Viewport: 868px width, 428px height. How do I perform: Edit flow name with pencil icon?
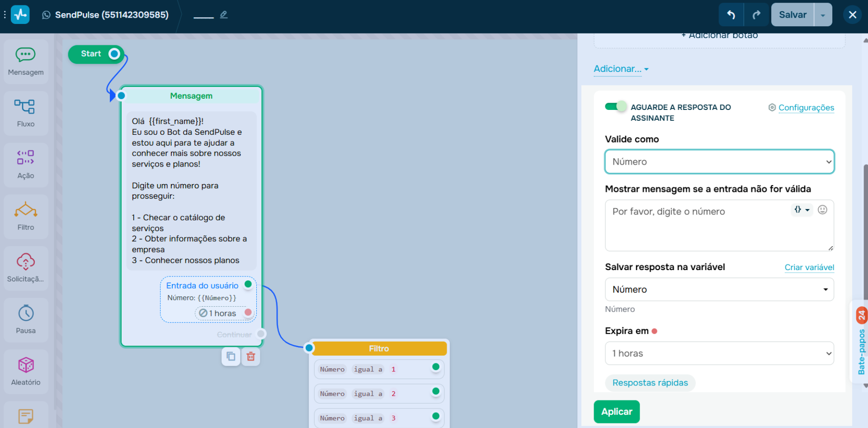pos(224,14)
